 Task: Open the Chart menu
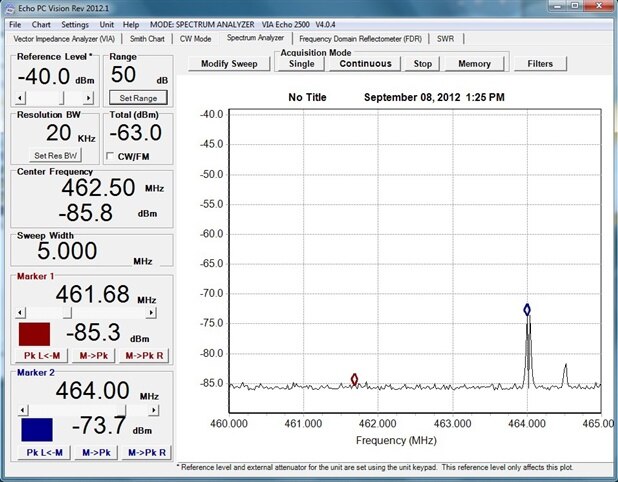pos(41,24)
